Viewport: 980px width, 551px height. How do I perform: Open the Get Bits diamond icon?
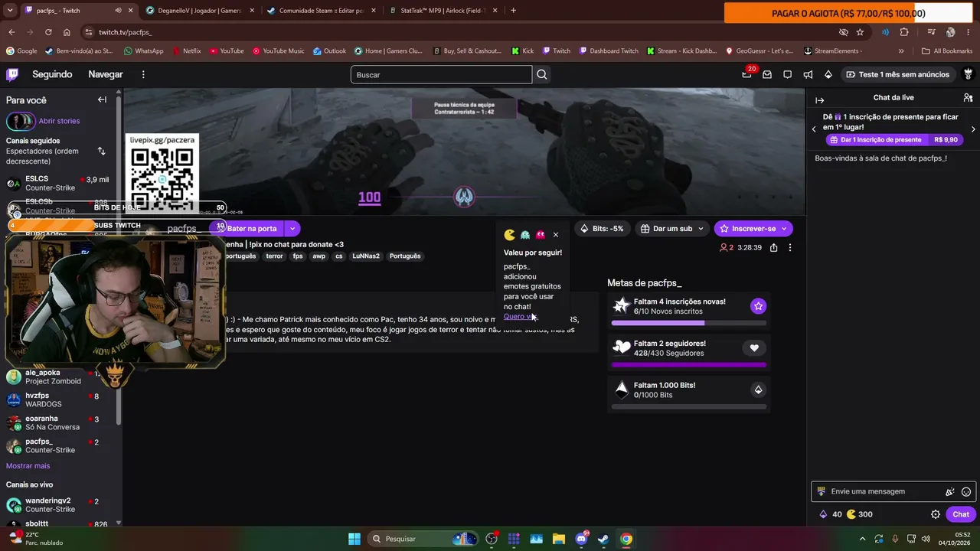pos(828,74)
